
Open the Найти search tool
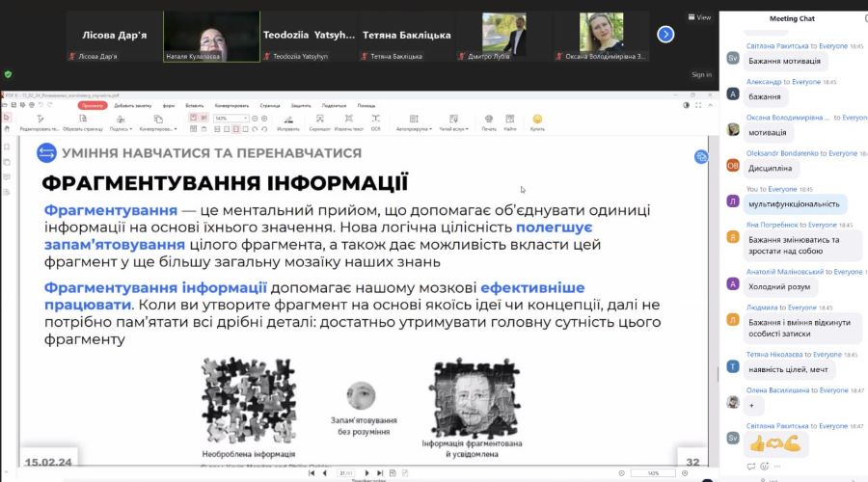[x=510, y=121]
